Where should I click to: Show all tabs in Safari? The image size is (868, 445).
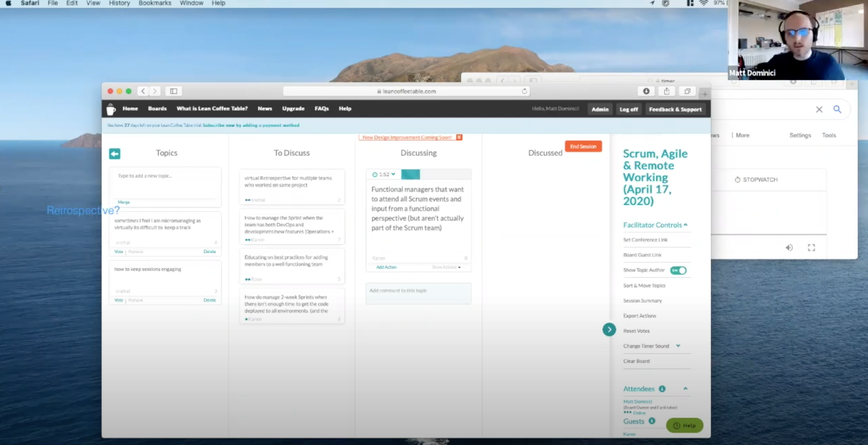687,91
